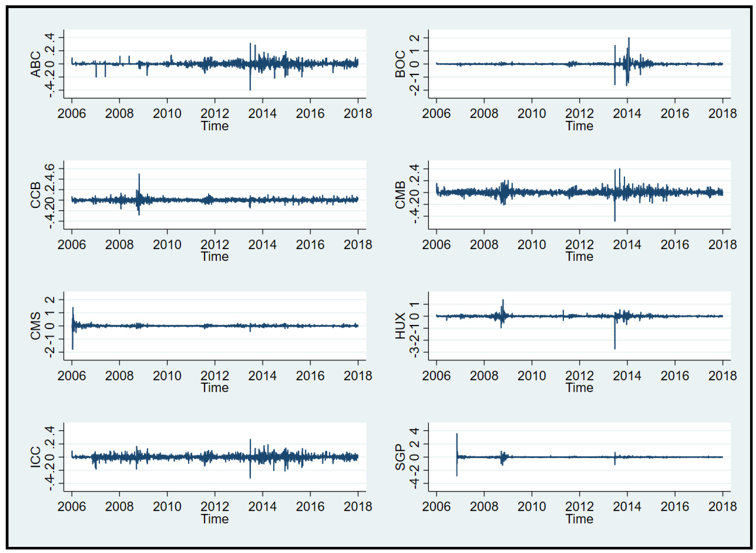This screenshot has width=756, height=553.
Task: Click the 2018 tick label under SGP chart
Action: [722, 507]
